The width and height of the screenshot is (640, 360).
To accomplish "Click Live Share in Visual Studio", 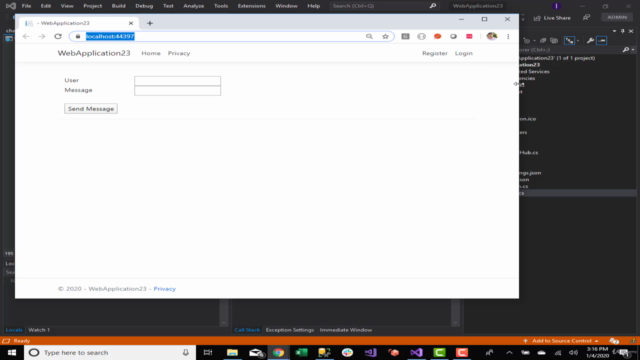I will coord(552,18).
